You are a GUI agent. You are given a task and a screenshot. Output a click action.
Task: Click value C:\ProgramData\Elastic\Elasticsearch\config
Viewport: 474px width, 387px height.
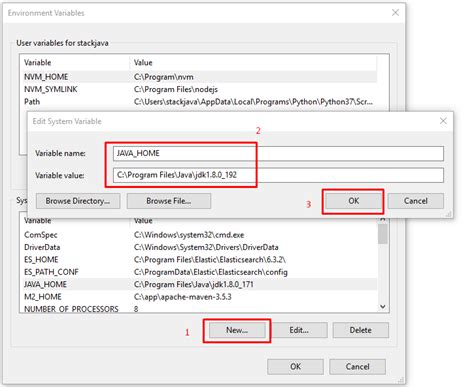[211, 272]
